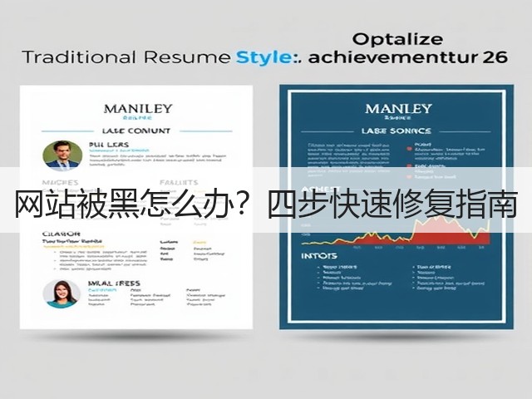This screenshot has height=399, width=532.
Task: Click the INTOTS section heading
Action: 319,256
